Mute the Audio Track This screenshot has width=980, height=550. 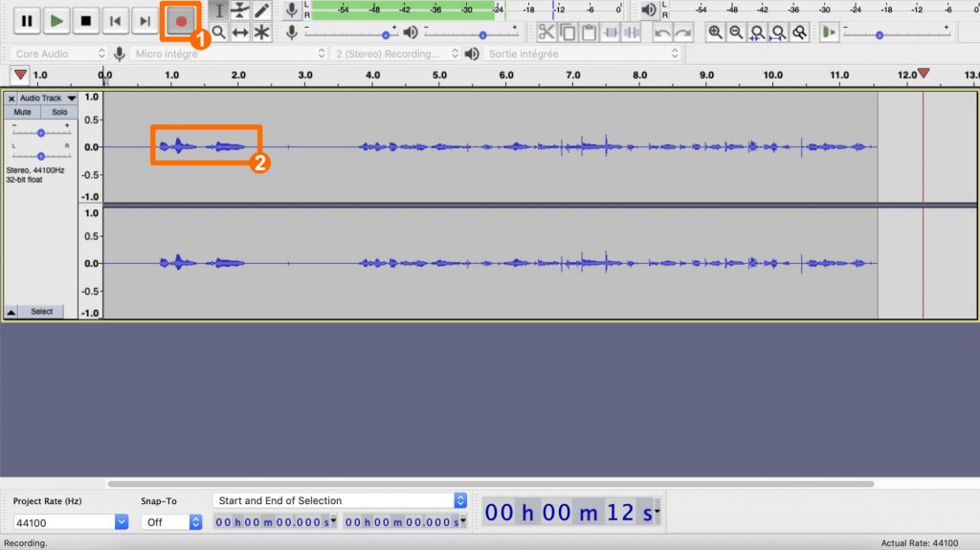click(22, 112)
